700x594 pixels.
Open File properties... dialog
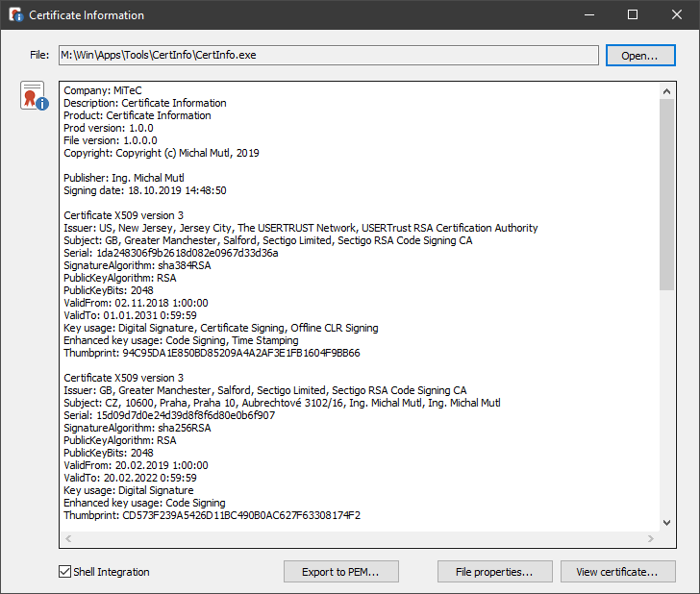click(x=494, y=572)
